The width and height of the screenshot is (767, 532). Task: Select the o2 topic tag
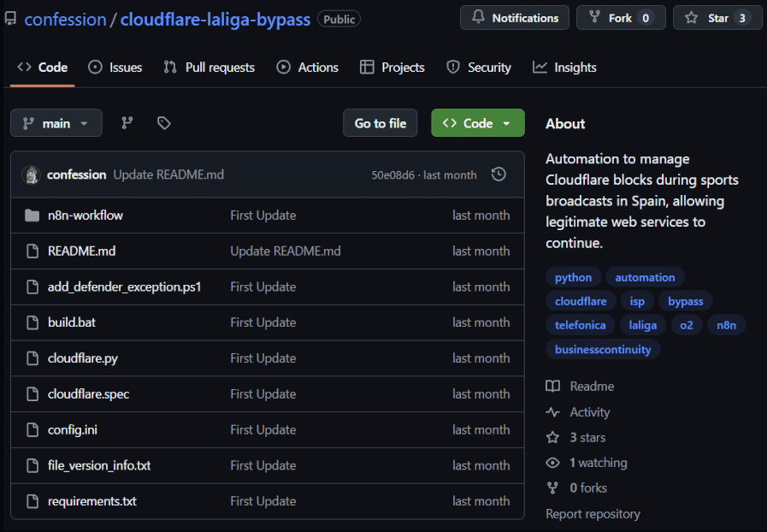click(687, 326)
